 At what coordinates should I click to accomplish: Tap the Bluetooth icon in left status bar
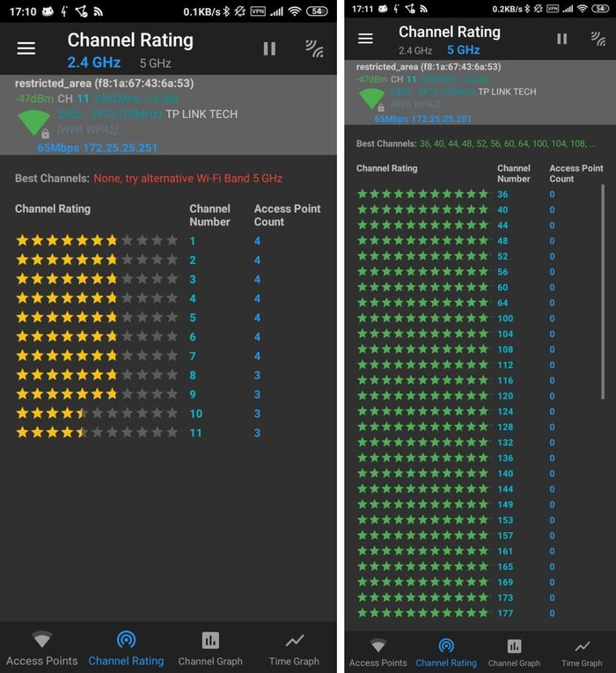tap(226, 11)
